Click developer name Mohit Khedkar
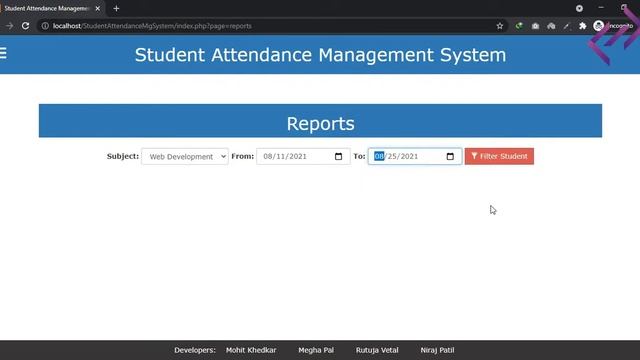Viewport: 640px width, 360px height. [251, 350]
